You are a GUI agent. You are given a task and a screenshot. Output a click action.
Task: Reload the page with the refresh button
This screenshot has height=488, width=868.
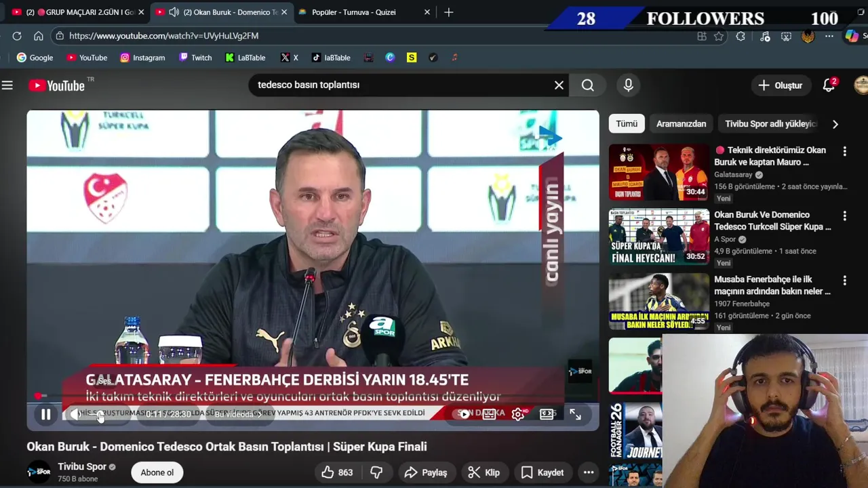[17, 36]
